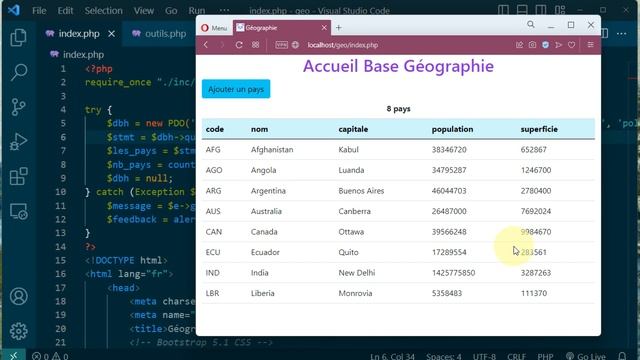Close the Géographie browser tab
The width and height of the screenshot is (640, 360).
[x=324, y=28]
